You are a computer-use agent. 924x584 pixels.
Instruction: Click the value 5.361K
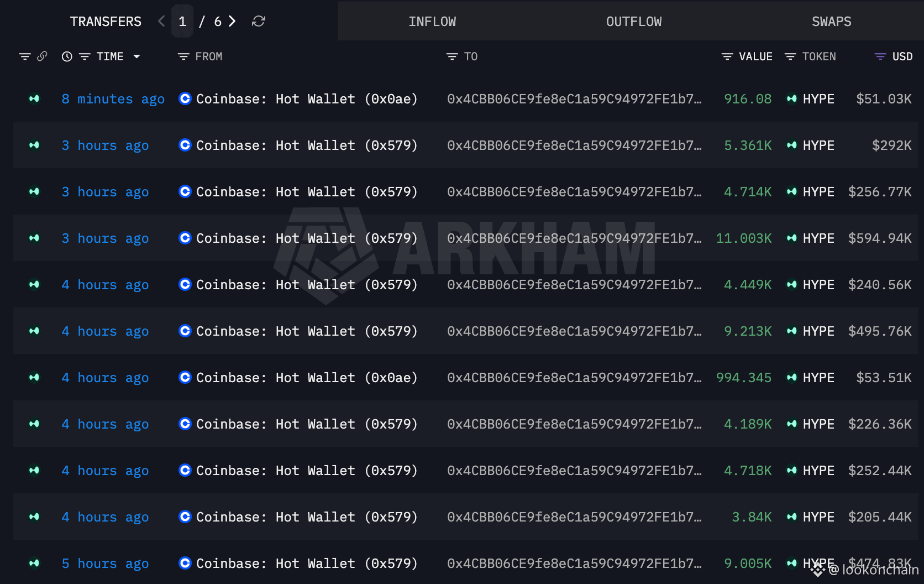pos(748,145)
